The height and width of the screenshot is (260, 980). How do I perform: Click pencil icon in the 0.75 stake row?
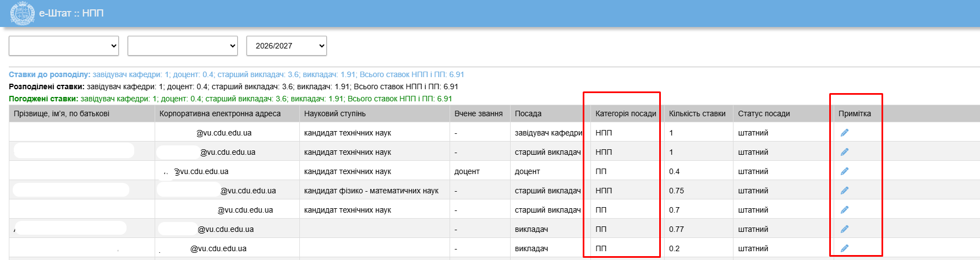point(845,191)
